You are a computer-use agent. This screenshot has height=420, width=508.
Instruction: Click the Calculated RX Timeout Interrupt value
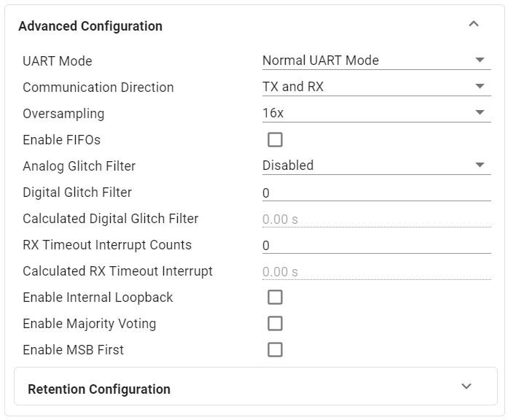pyautogui.click(x=281, y=271)
